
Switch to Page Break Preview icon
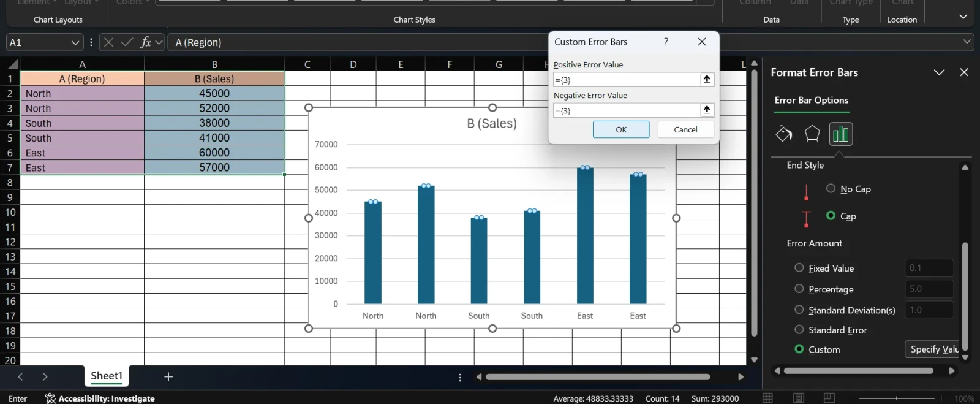(829, 398)
